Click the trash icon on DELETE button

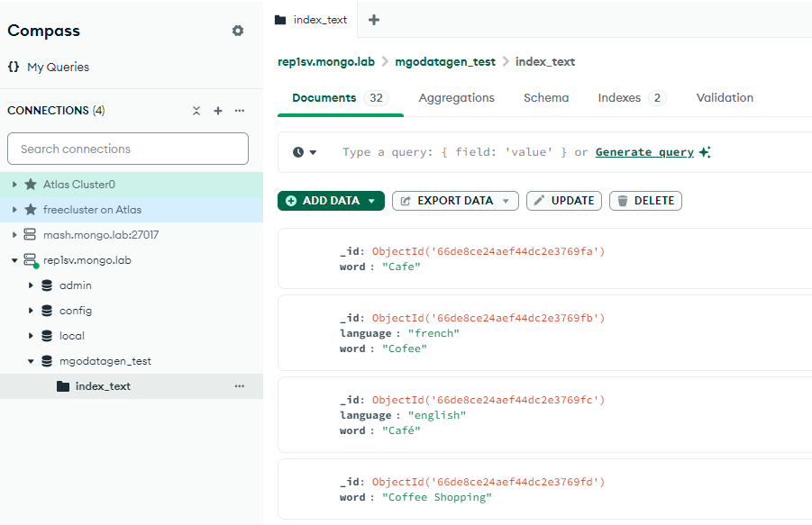pyautogui.click(x=623, y=201)
